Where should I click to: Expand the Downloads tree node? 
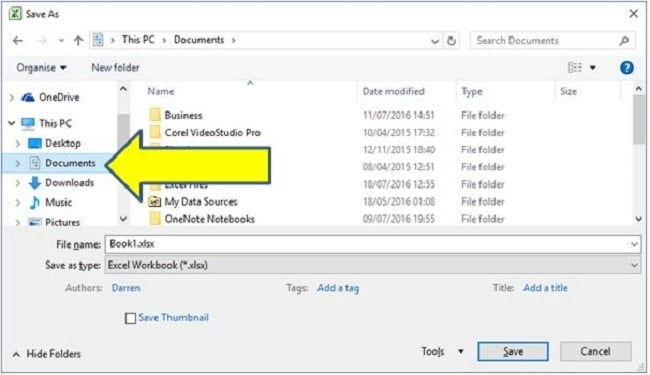click(x=18, y=183)
